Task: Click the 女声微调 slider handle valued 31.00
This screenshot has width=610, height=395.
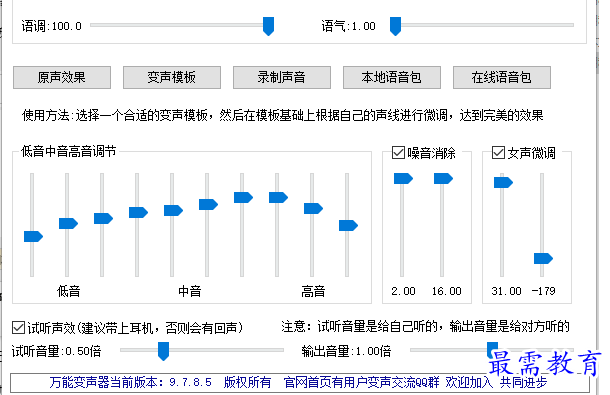Action: pos(503,183)
